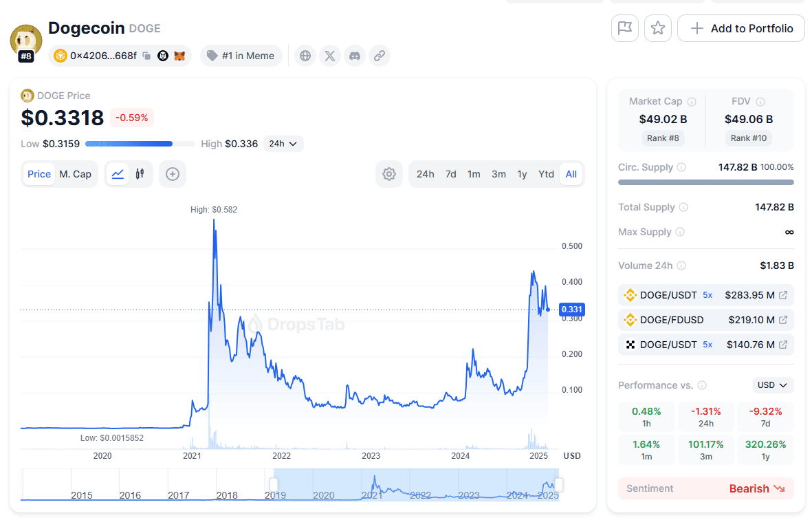The width and height of the screenshot is (812, 520).
Task: Open the #1 in Meme tag
Action: coord(241,56)
